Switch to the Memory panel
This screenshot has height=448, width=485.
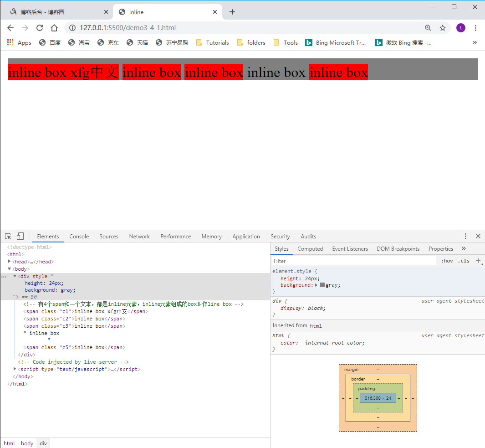point(212,237)
